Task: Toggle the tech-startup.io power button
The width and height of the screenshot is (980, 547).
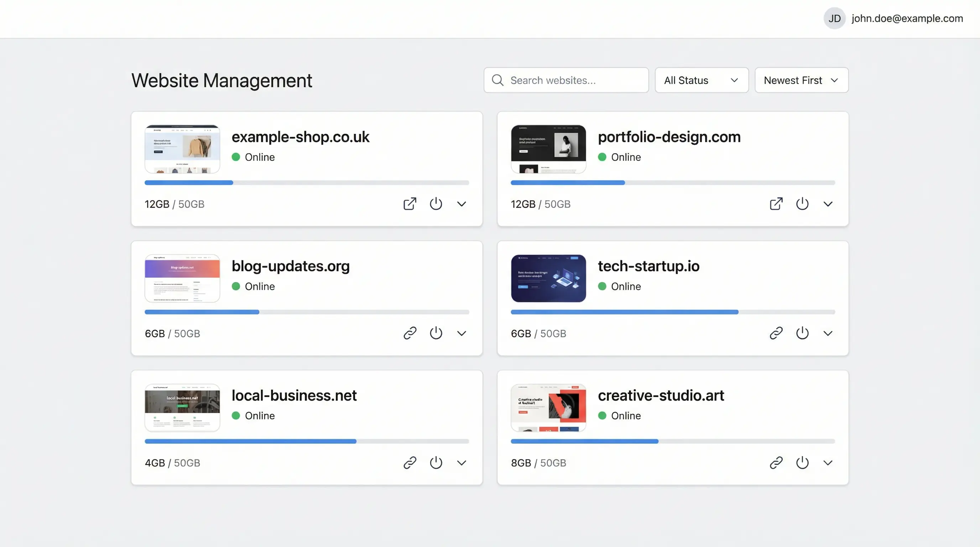Action: (802, 333)
